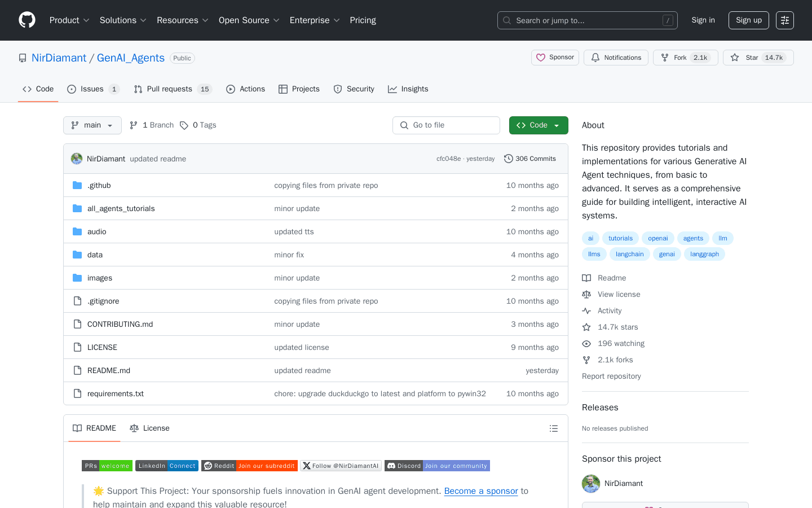Expand the Solutions dropdown
Viewport: 812px width, 508px height.
[123, 20]
